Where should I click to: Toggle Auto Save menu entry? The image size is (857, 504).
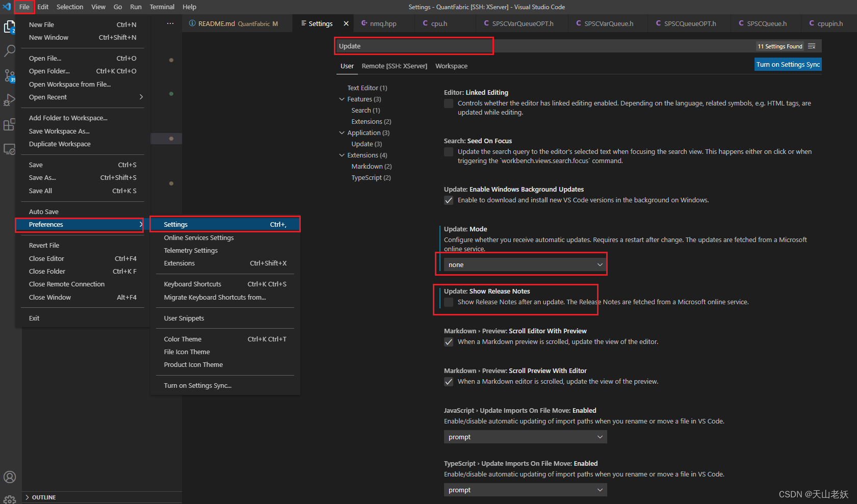click(x=83, y=211)
